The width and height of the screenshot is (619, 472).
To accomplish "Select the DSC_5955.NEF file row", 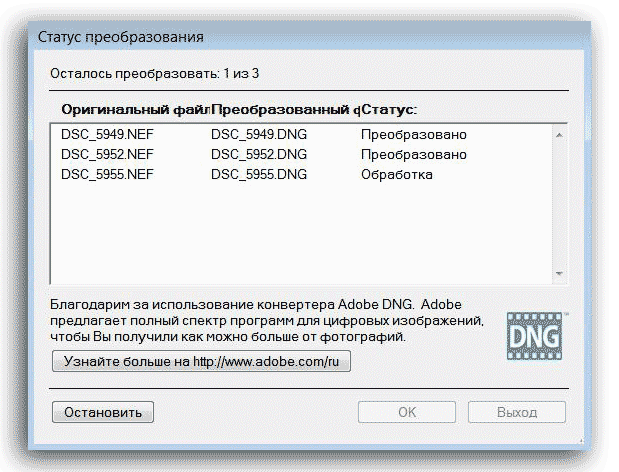I will point(301,174).
